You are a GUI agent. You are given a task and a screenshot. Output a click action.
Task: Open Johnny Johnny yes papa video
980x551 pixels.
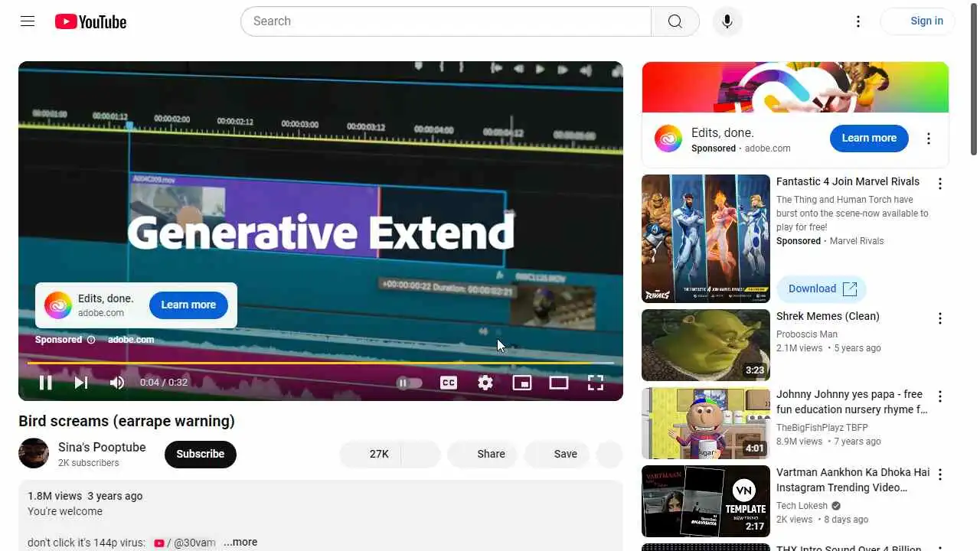tap(851, 402)
